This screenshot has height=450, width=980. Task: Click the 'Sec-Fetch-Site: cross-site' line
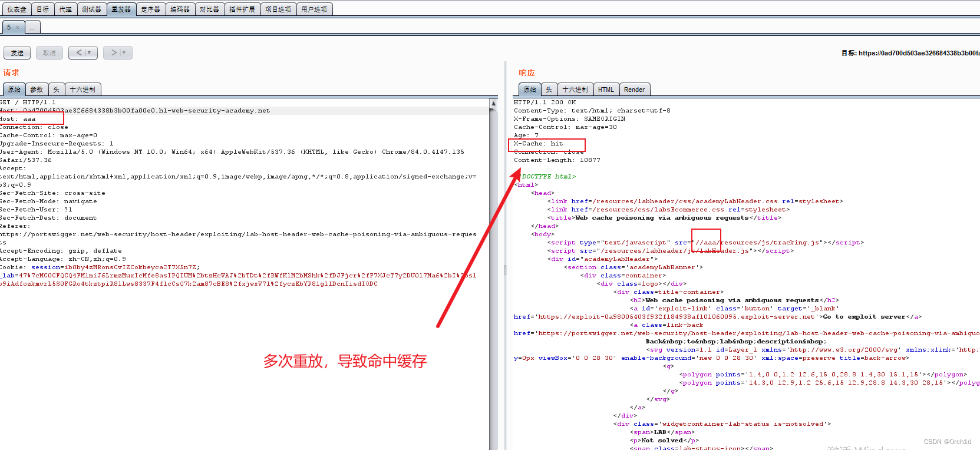[x=52, y=193]
